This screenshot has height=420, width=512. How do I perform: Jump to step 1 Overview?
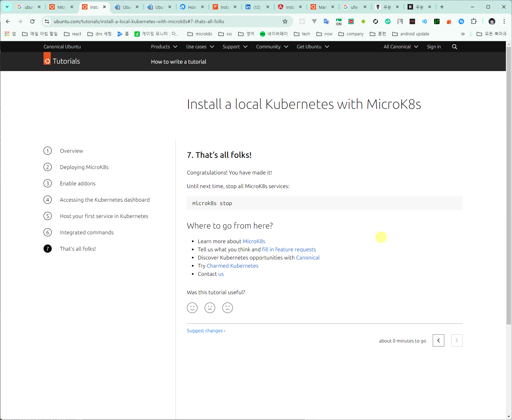tap(71, 151)
